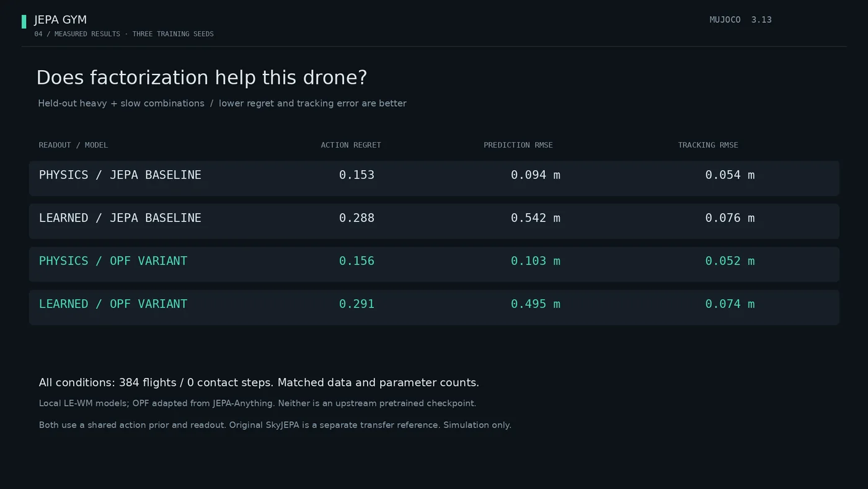Image resolution: width=868 pixels, height=489 pixels.
Task: Click tracking RMSE value 0.074 m
Action: [730, 303]
